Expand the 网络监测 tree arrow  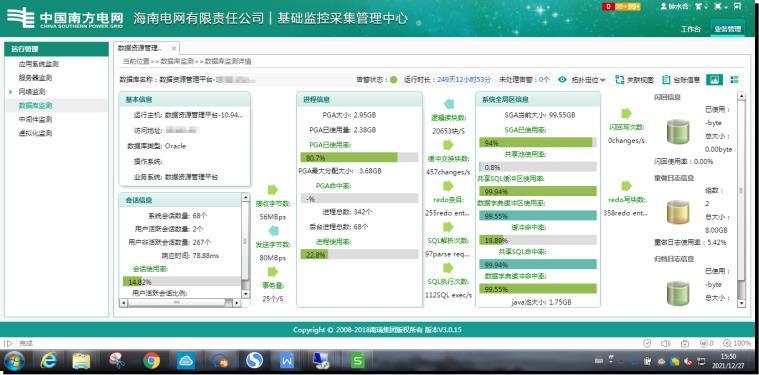[x=10, y=91]
